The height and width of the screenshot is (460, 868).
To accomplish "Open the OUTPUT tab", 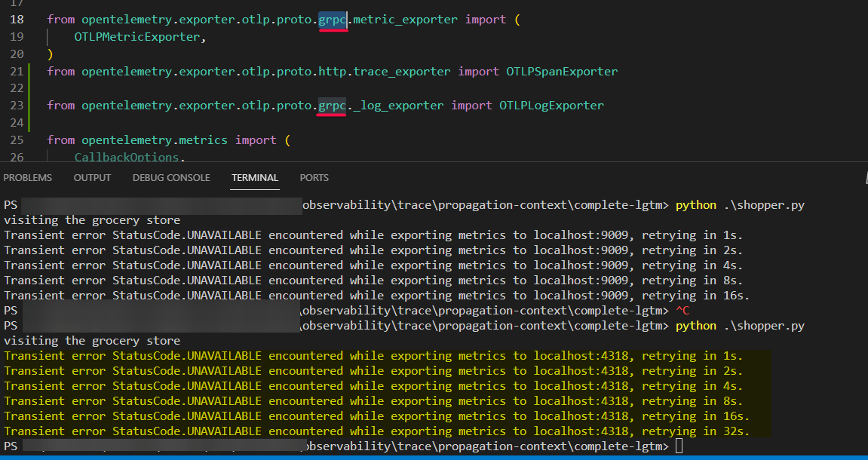I will [92, 177].
